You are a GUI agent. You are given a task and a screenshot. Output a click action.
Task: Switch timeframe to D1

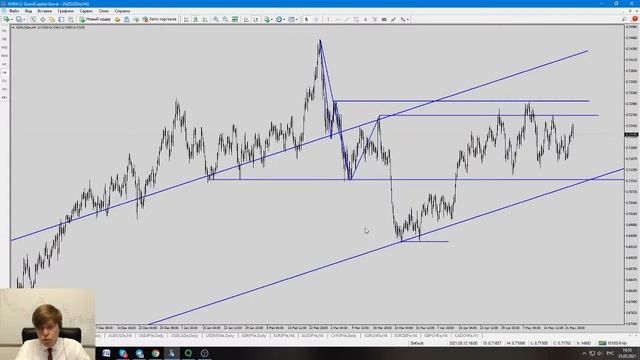(4, 81)
